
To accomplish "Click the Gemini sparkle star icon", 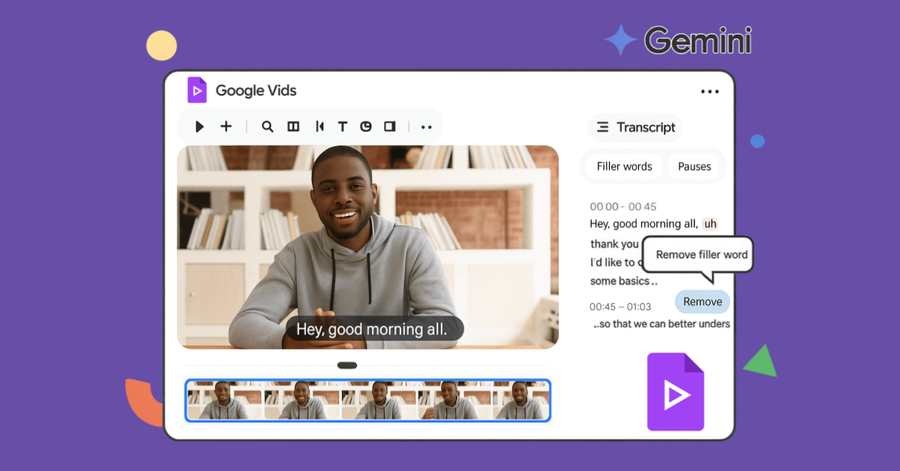I will [x=620, y=40].
